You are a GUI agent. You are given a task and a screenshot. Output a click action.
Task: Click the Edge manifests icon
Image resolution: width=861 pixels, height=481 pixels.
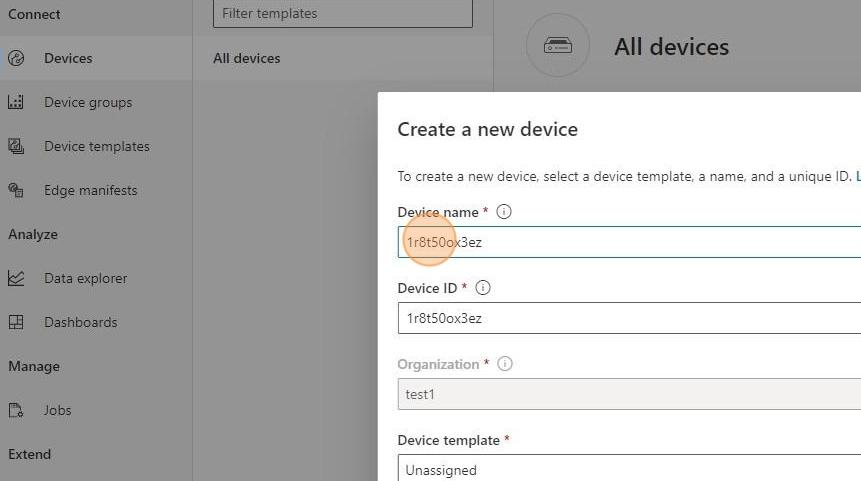pyautogui.click(x=16, y=190)
